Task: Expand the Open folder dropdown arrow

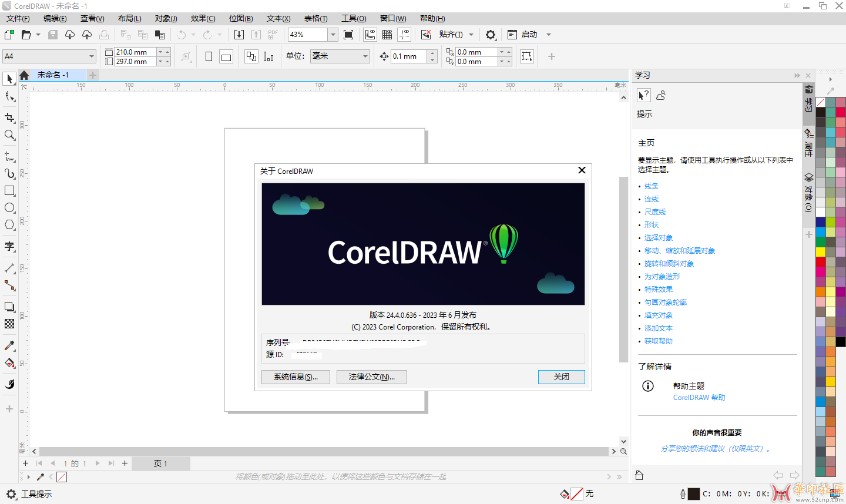Action: pyautogui.click(x=38, y=35)
